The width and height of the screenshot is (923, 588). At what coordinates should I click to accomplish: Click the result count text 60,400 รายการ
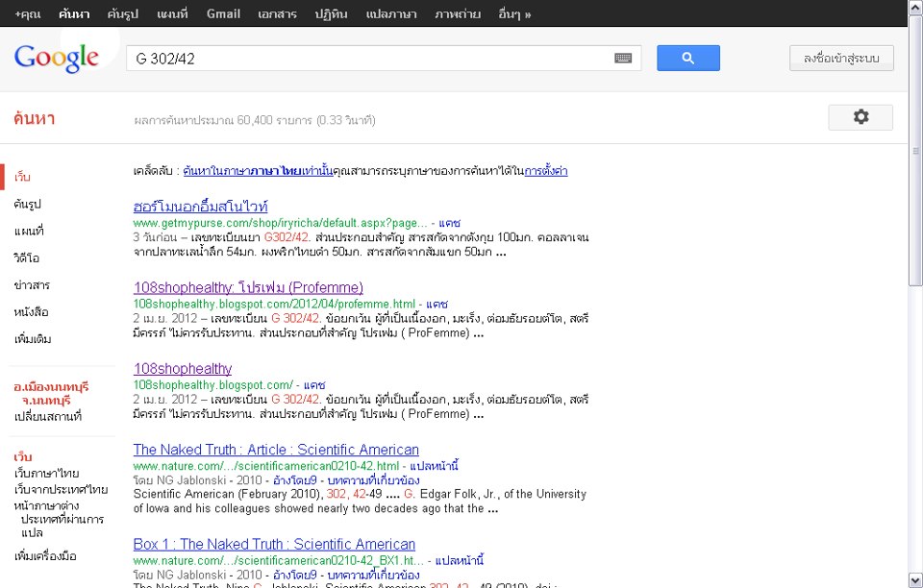click(274, 120)
